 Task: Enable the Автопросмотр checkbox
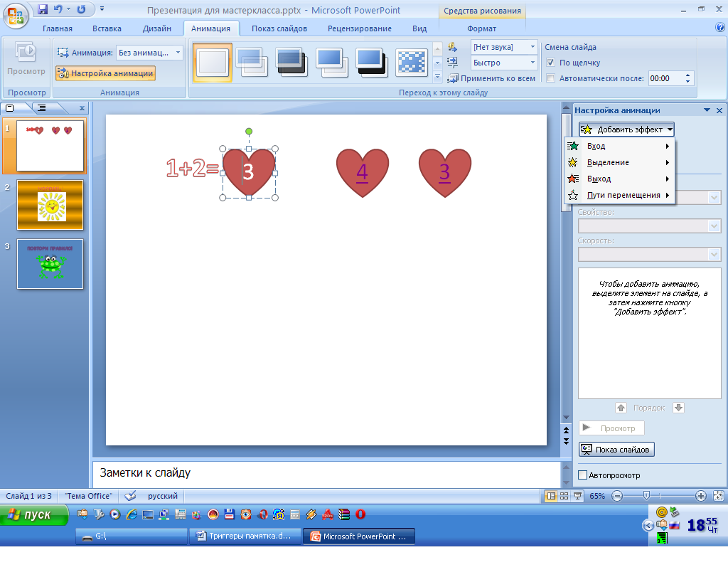click(583, 475)
